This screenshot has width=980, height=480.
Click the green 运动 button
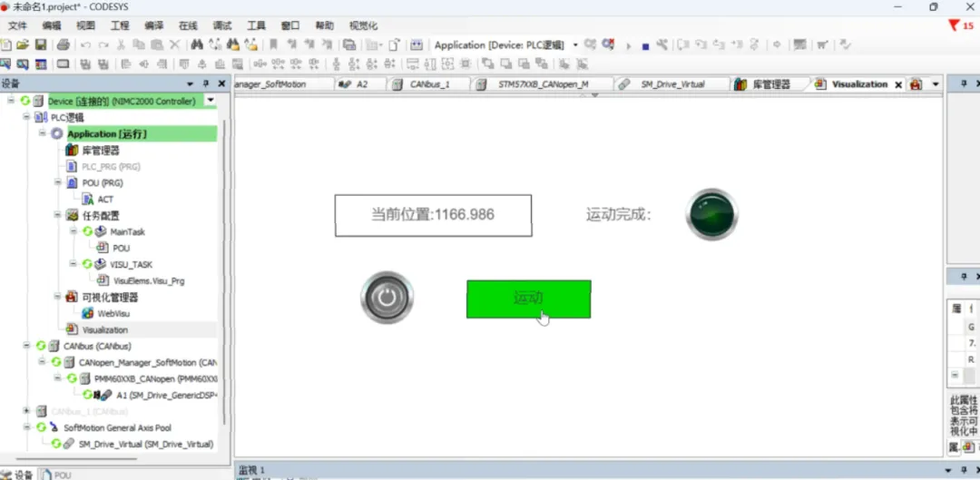click(529, 299)
